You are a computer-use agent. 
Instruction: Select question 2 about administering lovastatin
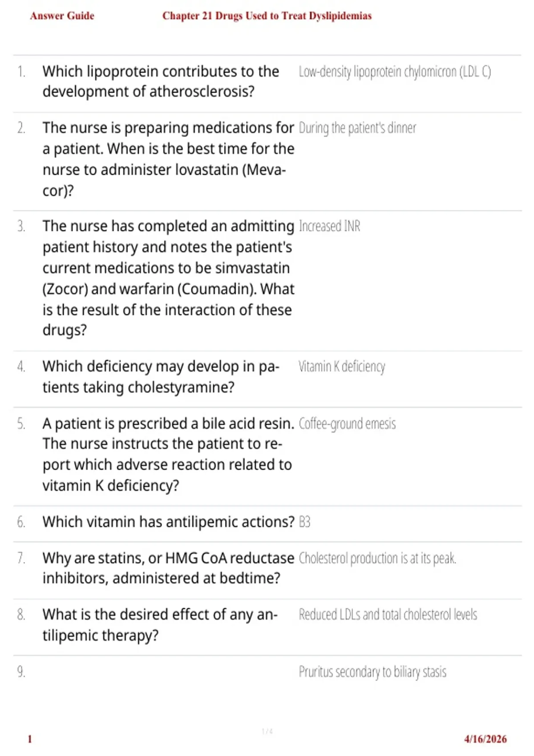(168, 159)
